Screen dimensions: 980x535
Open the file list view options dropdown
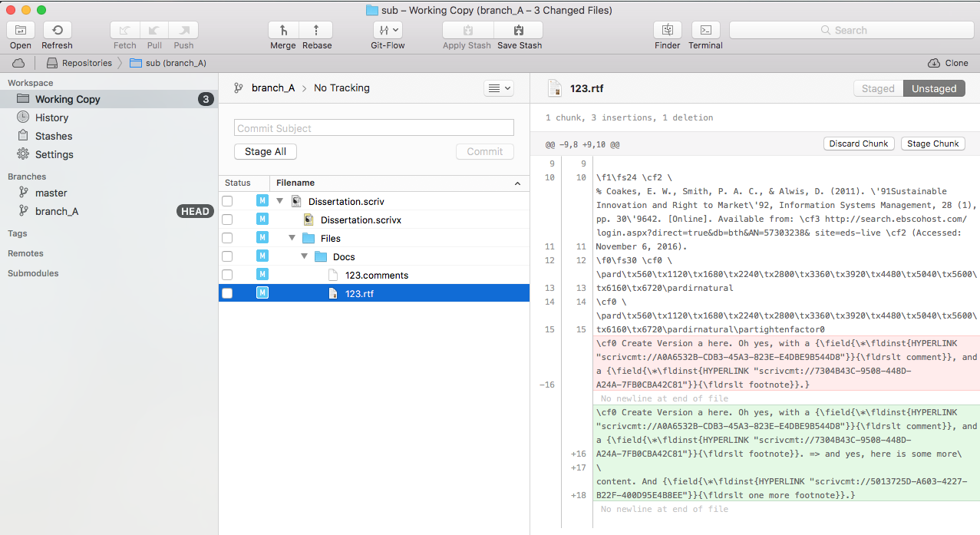pyautogui.click(x=498, y=88)
